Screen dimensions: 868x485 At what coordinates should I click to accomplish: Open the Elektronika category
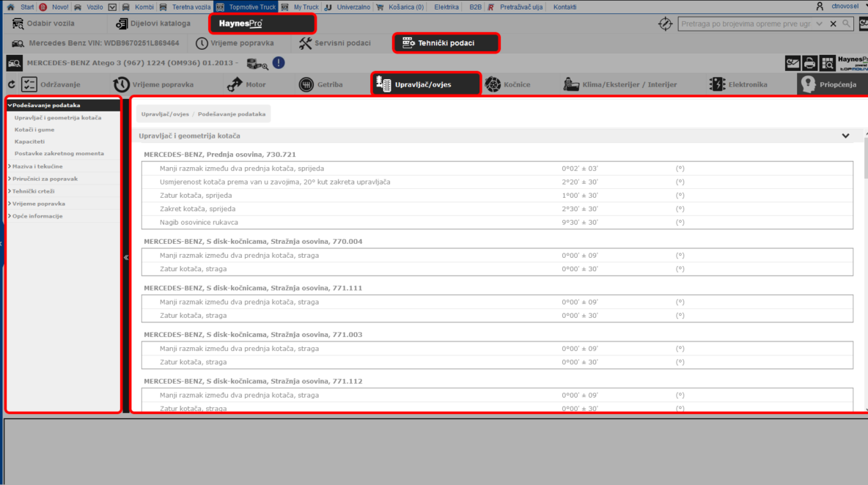click(738, 84)
